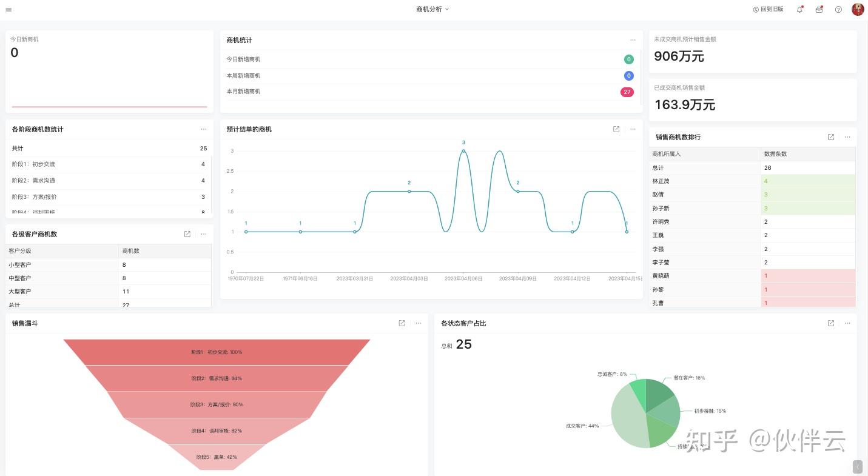Expand 预计结单的商机 chart in new window
Screen dimensions: 868x476
616,129
